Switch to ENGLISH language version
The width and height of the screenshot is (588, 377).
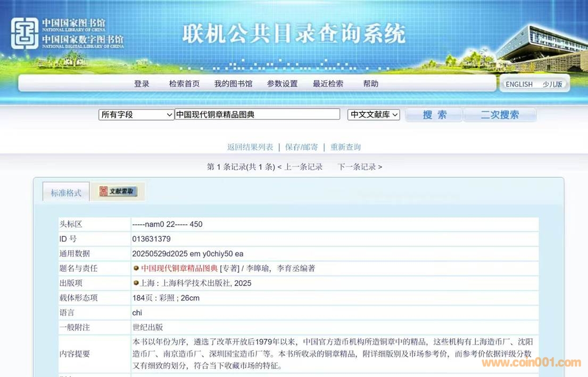click(519, 84)
